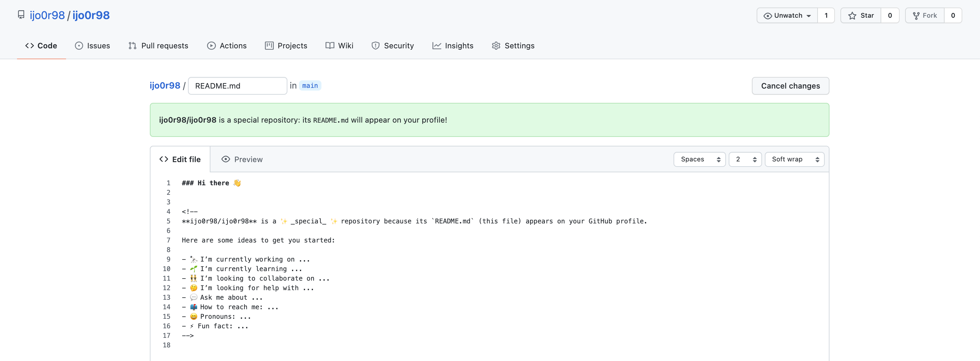This screenshot has height=361, width=980.
Task: Click the 'Pronouns: ...' line
Action: [216, 316]
